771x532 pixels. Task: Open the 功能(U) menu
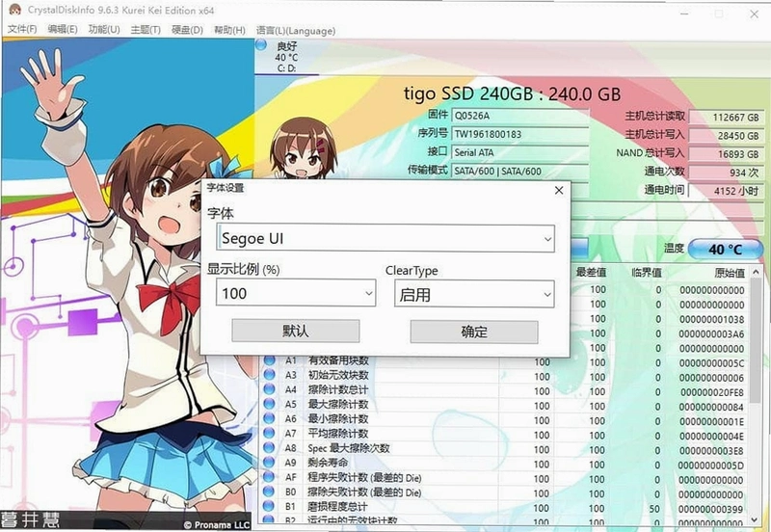tap(104, 30)
